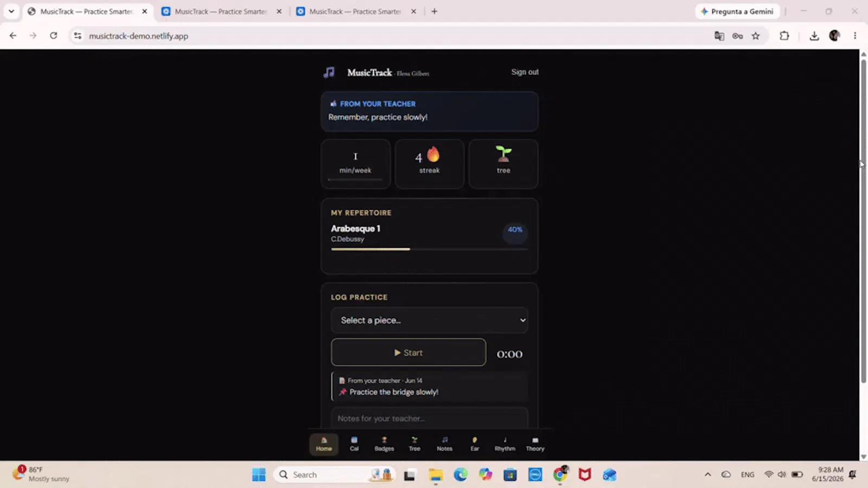Go back in browser history

point(13,36)
